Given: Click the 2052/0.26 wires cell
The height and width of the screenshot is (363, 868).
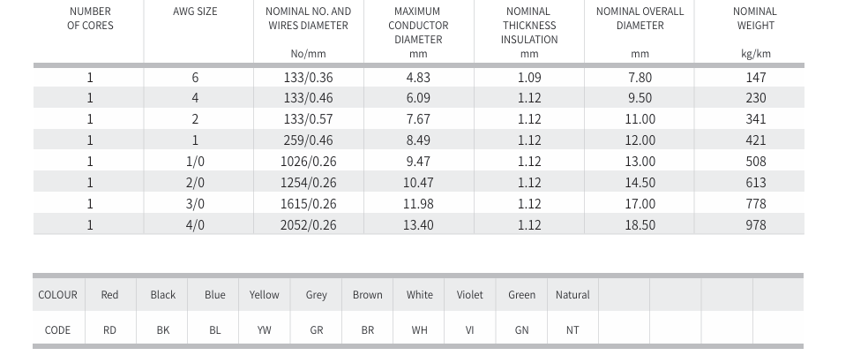Looking at the screenshot, I should tap(309, 225).
